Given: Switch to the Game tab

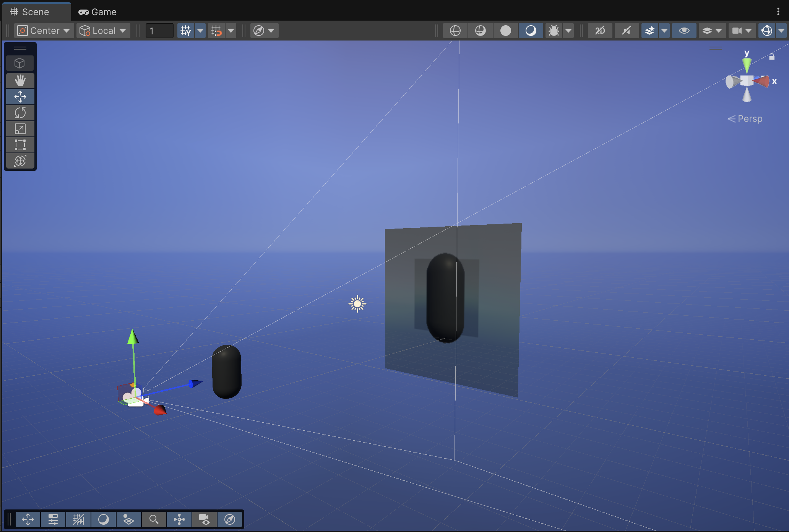Looking at the screenshot, I should point(97,11).
